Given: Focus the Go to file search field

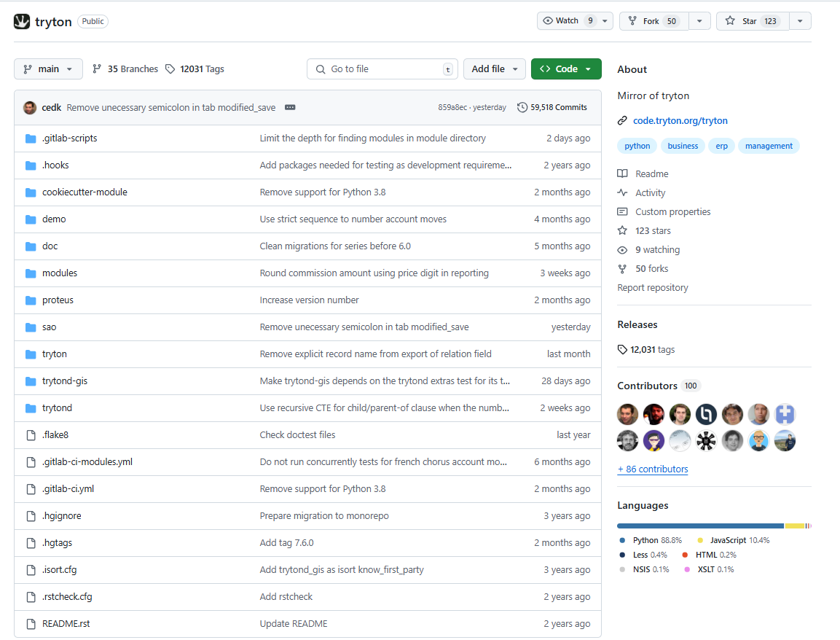Looking at the screenshot, I should tap(382, 69).
